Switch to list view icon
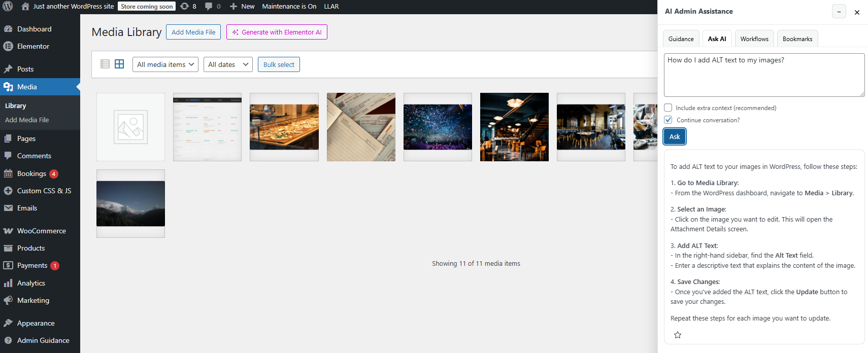The image size is (868, 353). [105, 64]
